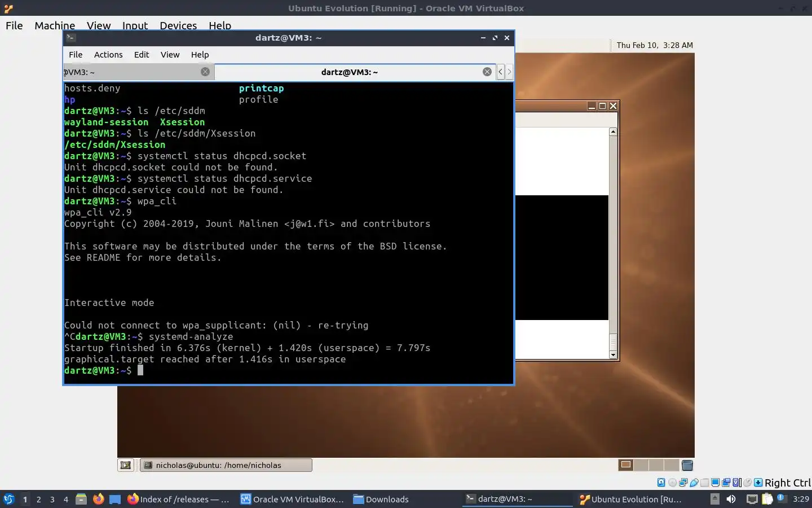Open the terminal Actions menu
The image size is (812, 508).
[x=108, y=55]
